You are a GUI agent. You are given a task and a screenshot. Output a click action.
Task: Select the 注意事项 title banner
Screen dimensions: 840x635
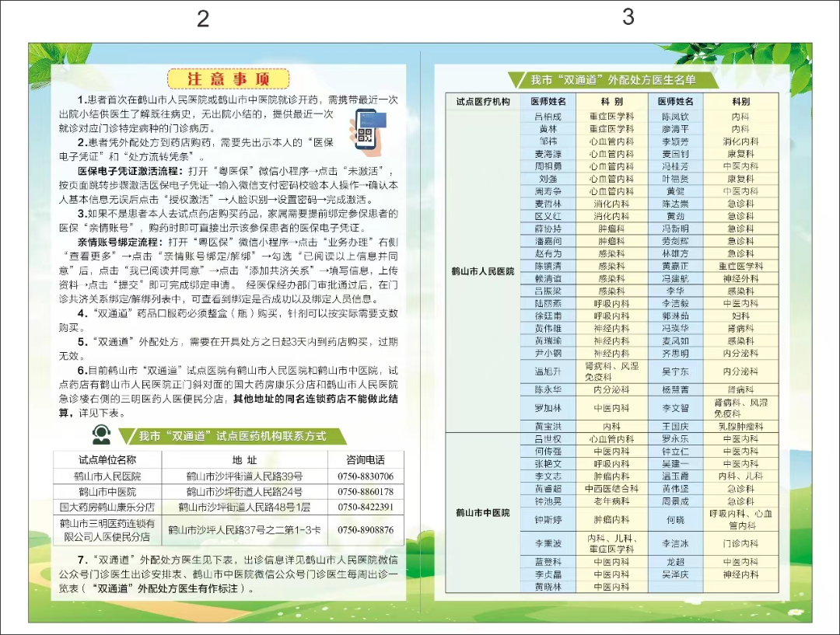pos(229,79)
